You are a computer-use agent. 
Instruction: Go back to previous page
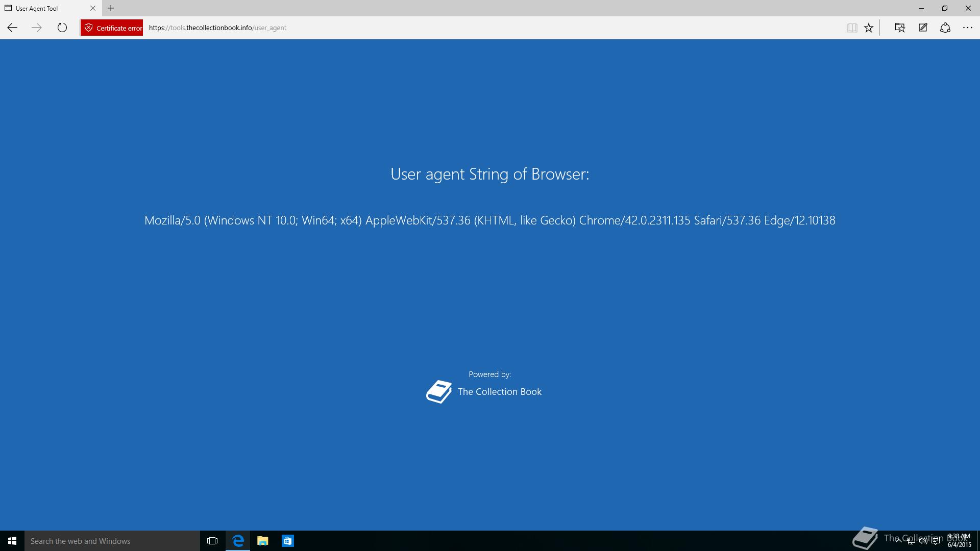12,28
